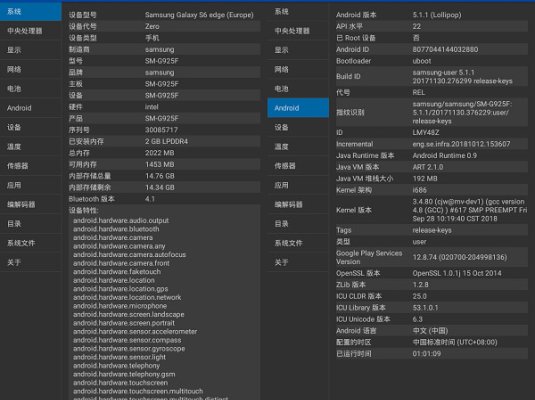
Task: Click the Java Runtime value Android Runtime 0.9
Action: (x=445, y=156)
